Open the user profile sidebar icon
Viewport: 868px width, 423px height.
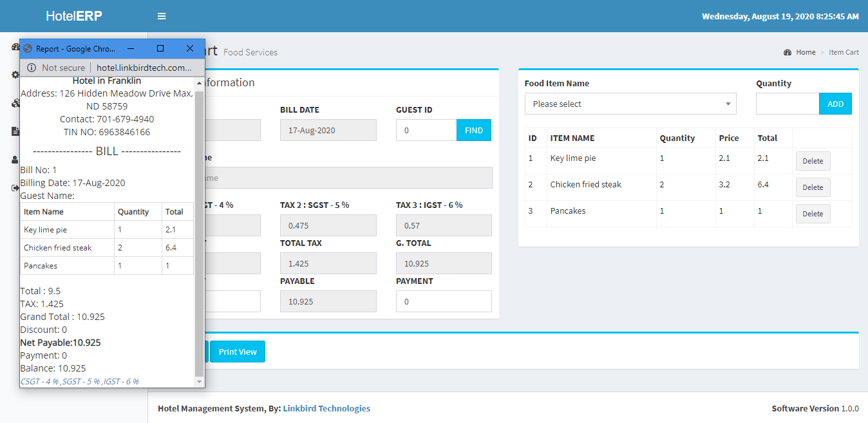[x=15, y=159]
